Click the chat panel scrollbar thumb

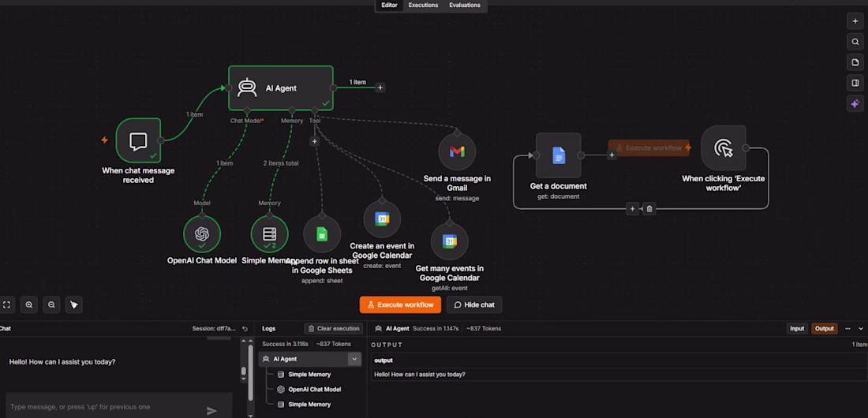pos(244,371)
